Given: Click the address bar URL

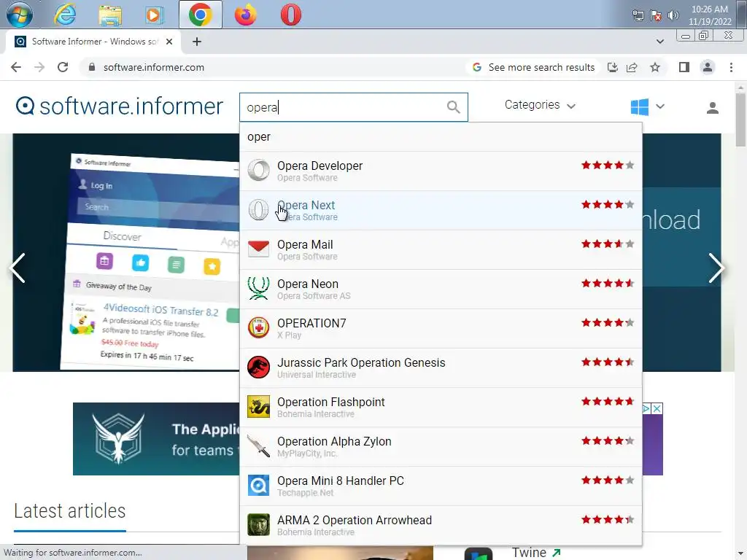Looking at the screenshot, I should click(154, 67).
